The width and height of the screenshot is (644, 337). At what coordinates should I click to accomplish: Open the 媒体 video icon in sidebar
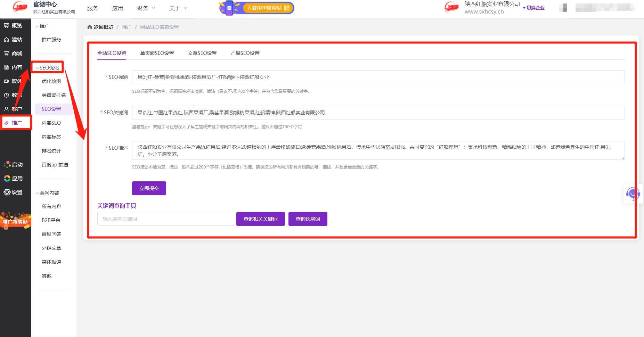pos(7,81)
